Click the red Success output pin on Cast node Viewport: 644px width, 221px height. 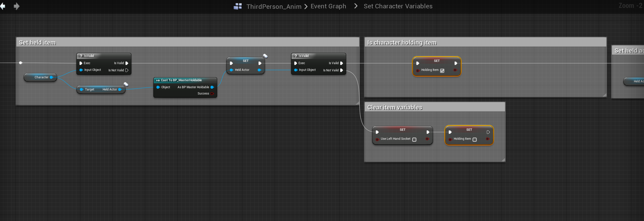212,93
